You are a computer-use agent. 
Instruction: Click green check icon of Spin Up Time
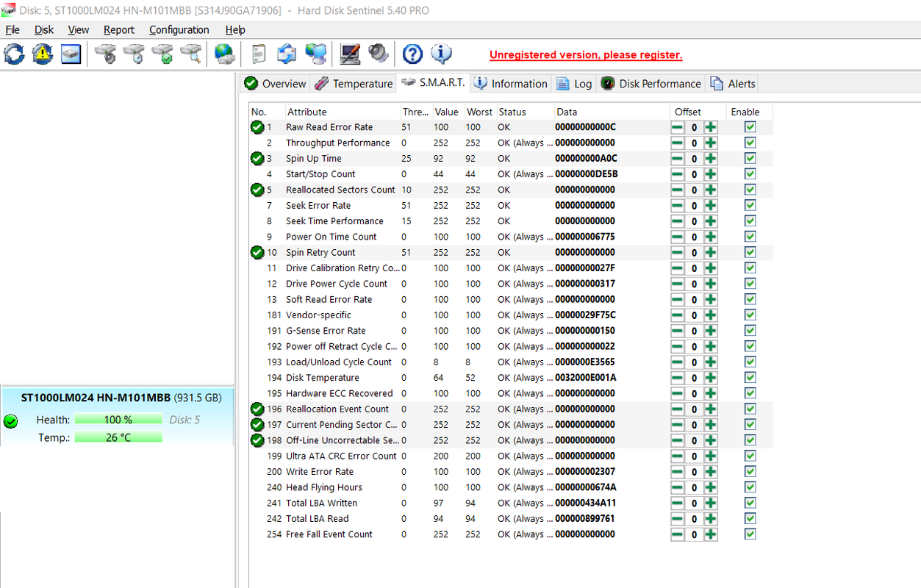(257, 158)
